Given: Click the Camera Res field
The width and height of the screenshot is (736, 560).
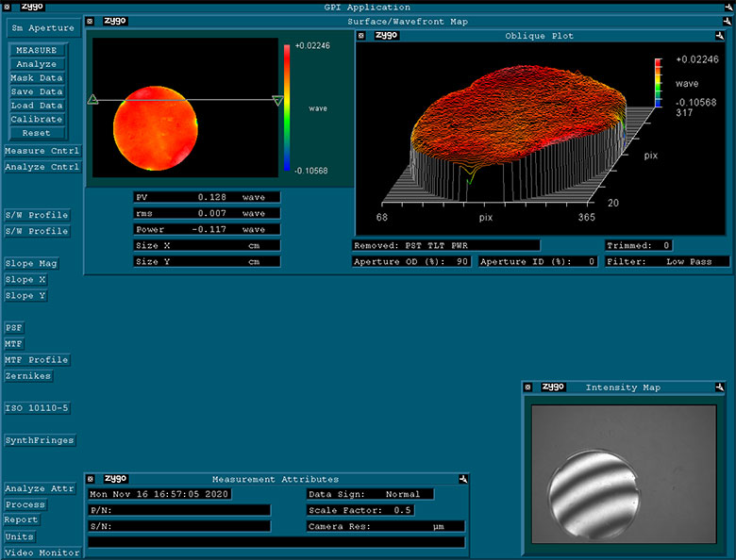Looking at the screenshot, I should 386,526.
